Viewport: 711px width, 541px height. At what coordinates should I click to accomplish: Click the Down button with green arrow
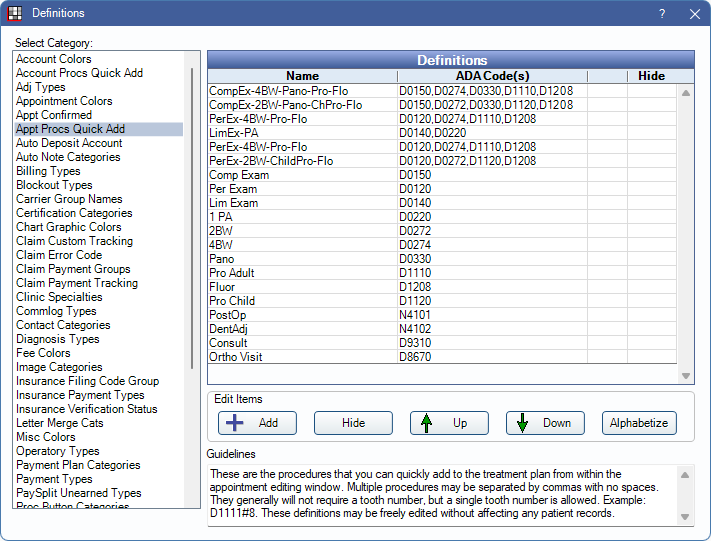545,423
